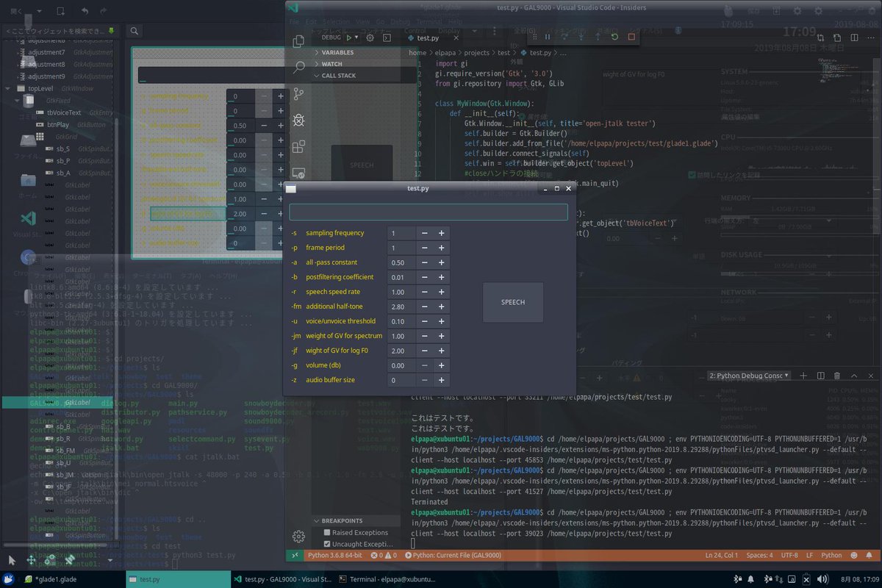Decrease volume (db) value
The width and height of the screenshot is (882, 588).
(x=425, y=365)
